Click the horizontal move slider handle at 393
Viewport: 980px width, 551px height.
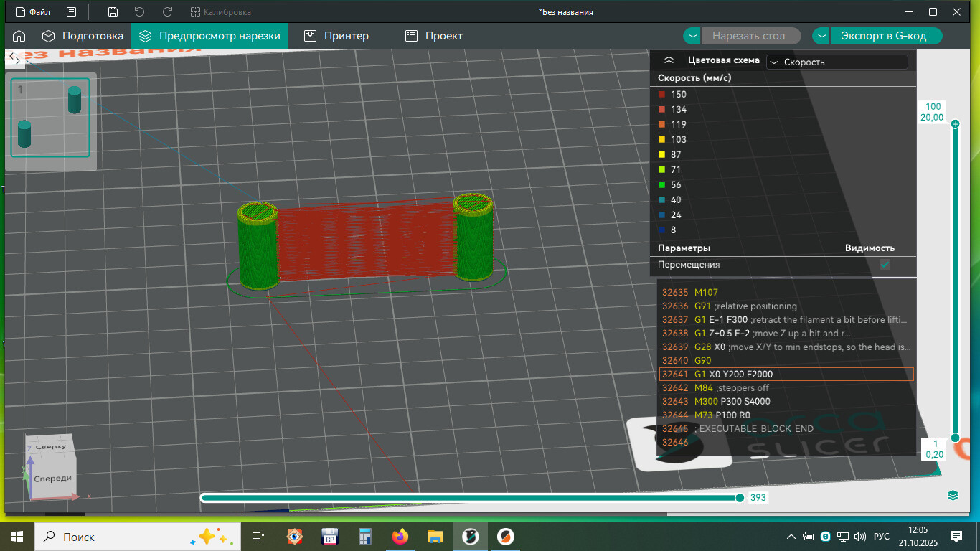[x=740, y=498]
